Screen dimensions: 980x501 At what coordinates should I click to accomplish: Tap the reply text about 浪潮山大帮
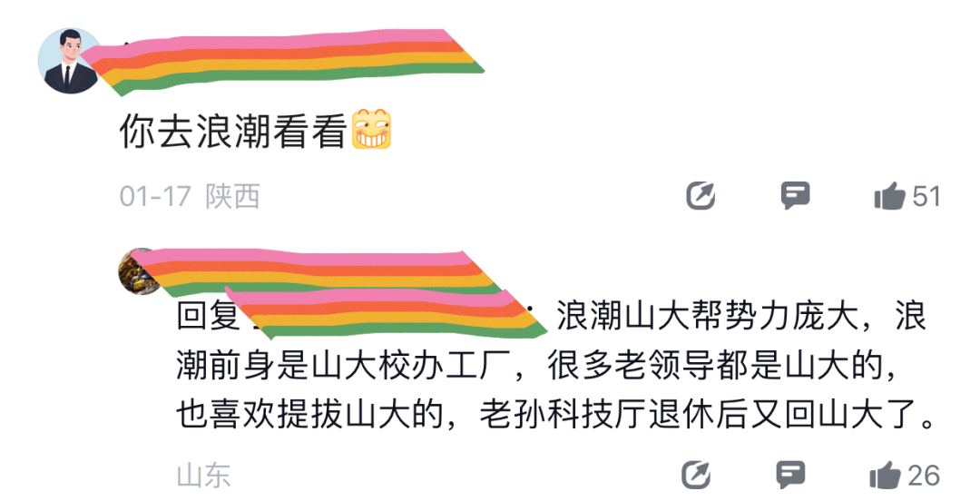(x=555, y=365)
